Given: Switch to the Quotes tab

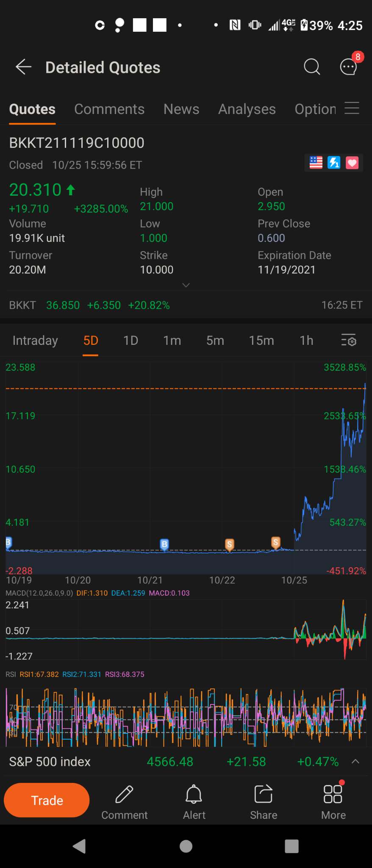Looking at the screenshot, I should 32,109.
